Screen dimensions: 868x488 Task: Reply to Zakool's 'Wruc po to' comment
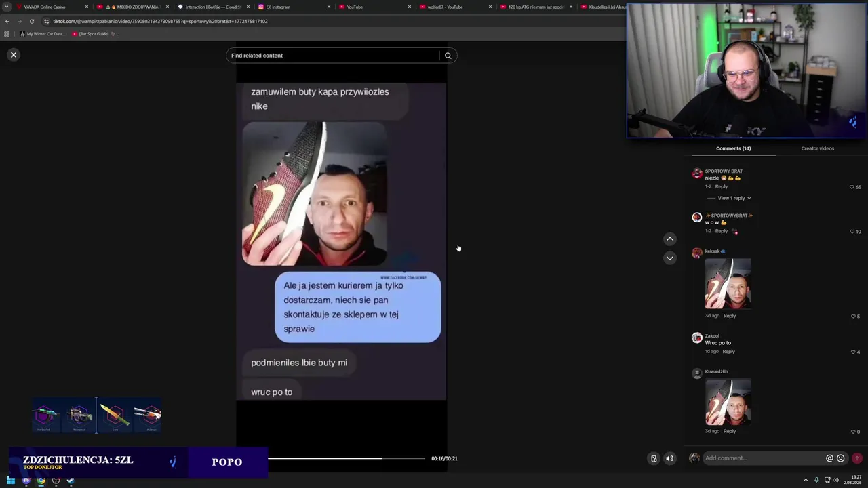point(728,351)
